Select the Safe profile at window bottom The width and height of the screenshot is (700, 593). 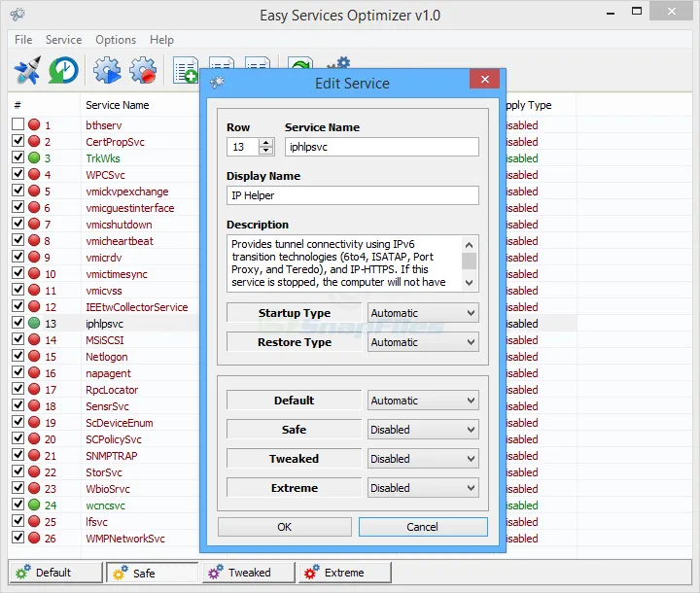coord(153,573)
